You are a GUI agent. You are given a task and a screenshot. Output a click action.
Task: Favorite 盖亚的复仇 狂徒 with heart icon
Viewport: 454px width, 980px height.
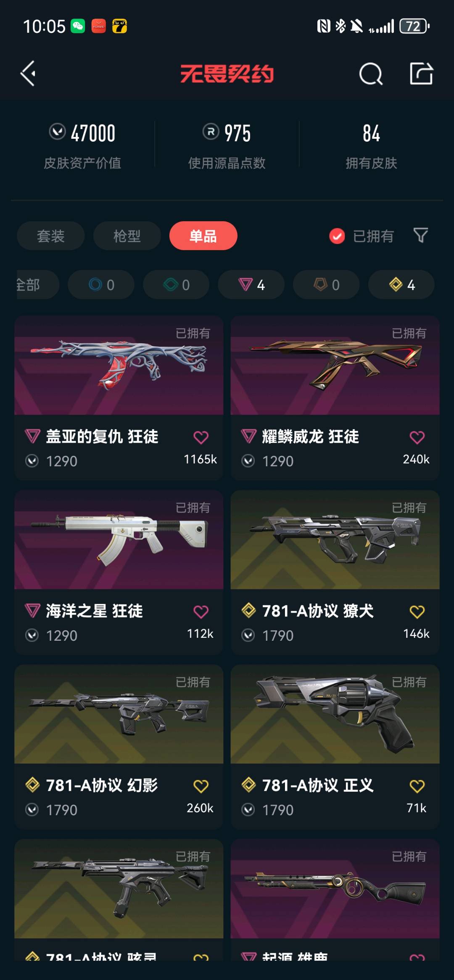pyautogui.click(x=201, y=437)
